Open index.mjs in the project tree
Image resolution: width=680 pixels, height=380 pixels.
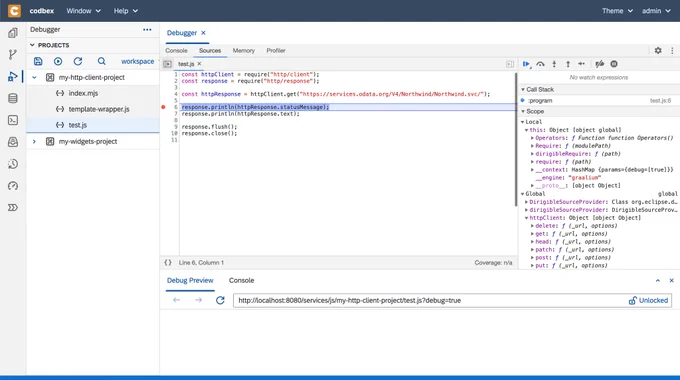(83, 93)
